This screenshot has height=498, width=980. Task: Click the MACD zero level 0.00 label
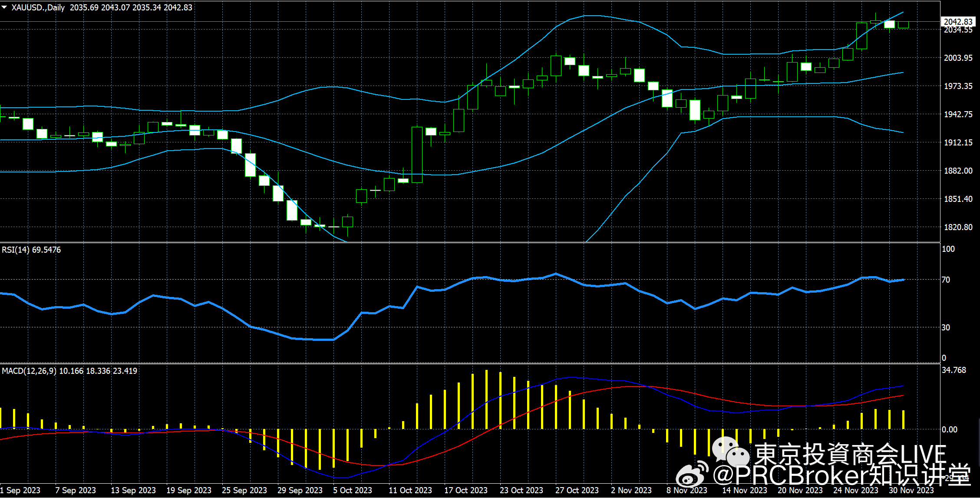pyautogui.click(x=950, y=429)
